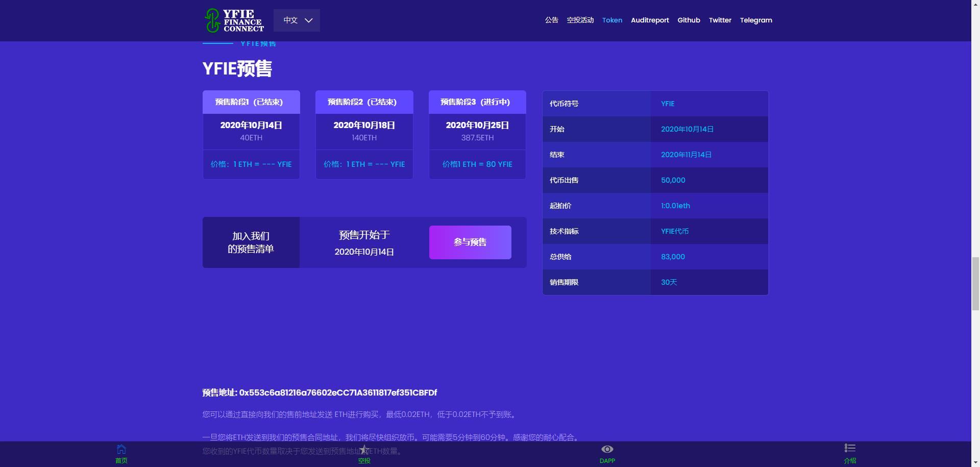Click 加入我们的预售清单 panel
This screenshot has width=980, height=467.
251,242
